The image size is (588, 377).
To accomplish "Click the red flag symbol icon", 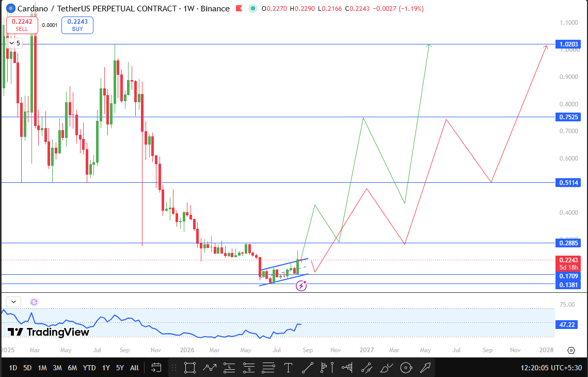I will pos(239,8).
